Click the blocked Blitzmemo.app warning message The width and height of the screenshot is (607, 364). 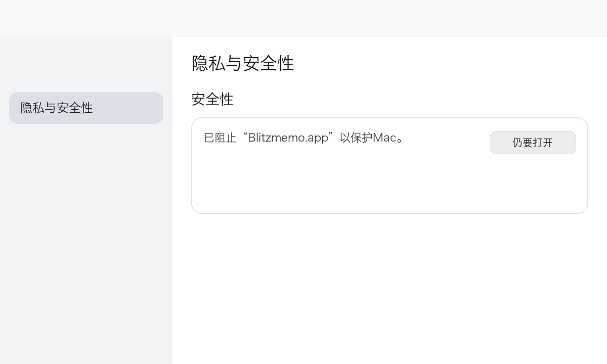coord(303,138)
